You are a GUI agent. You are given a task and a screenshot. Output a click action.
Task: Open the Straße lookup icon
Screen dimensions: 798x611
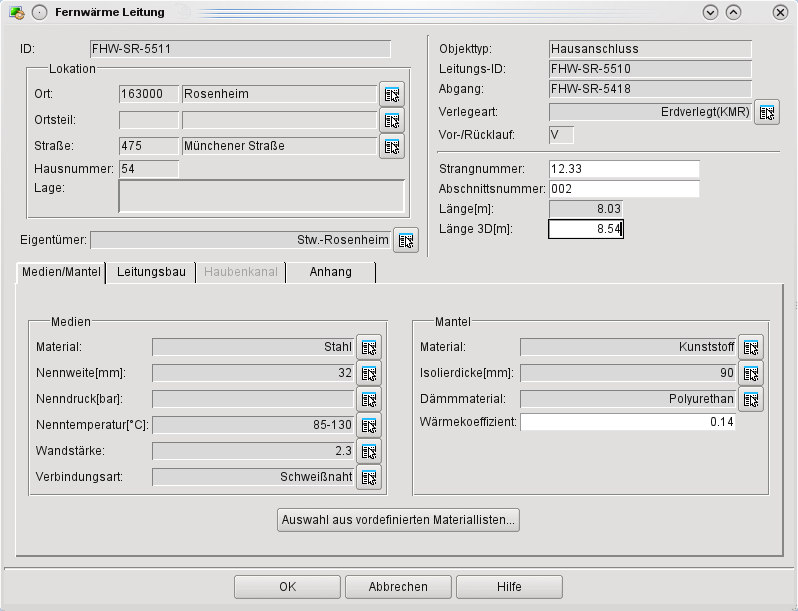pyautogui.click(x=392, y=146)
